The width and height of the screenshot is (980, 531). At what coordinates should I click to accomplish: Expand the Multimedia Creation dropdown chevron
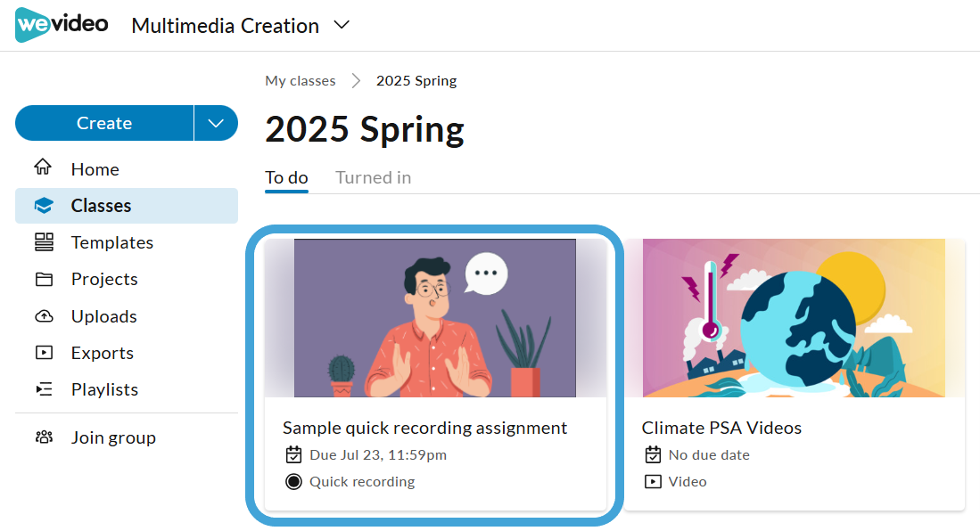[x=342, y=25]
